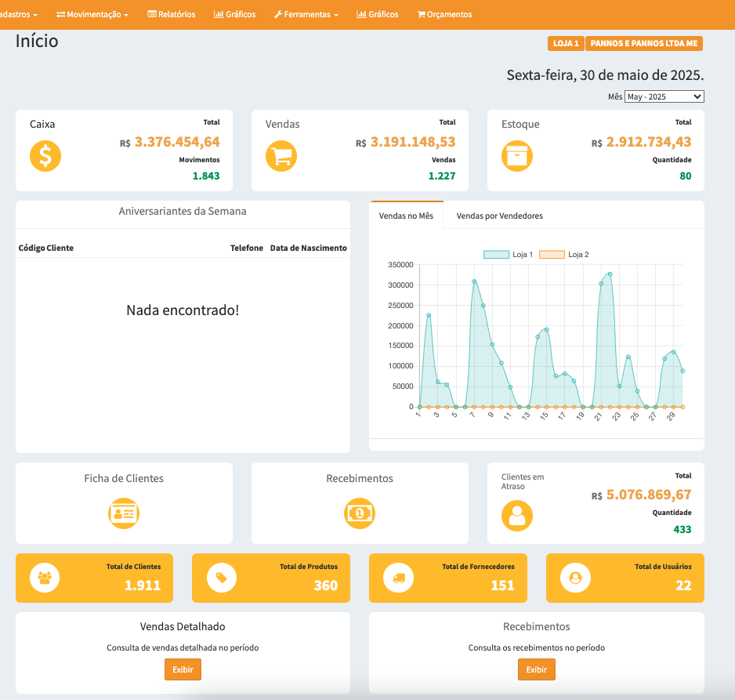Image resolution: width=735 pixels, height=700 pixels.
Task: Open the Relatórios menu item
Action: click(172, 14)
